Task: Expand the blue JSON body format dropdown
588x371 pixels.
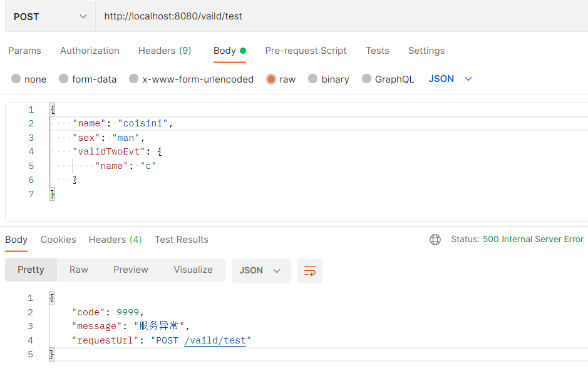Action: coord(450,79)
